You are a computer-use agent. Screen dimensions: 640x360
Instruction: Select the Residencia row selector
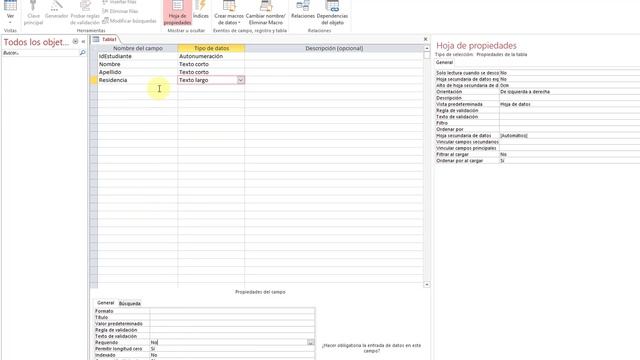tap(93, 80)
